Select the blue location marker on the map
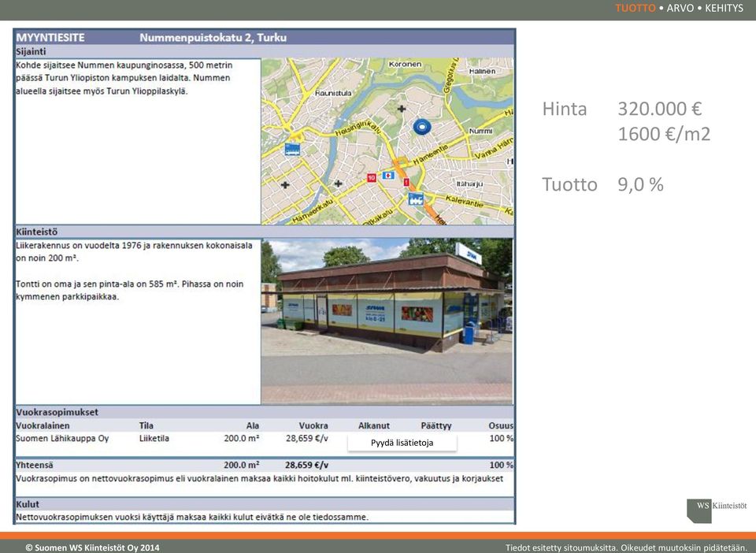Viewport: 756px width, 553px height. point(422,128)
